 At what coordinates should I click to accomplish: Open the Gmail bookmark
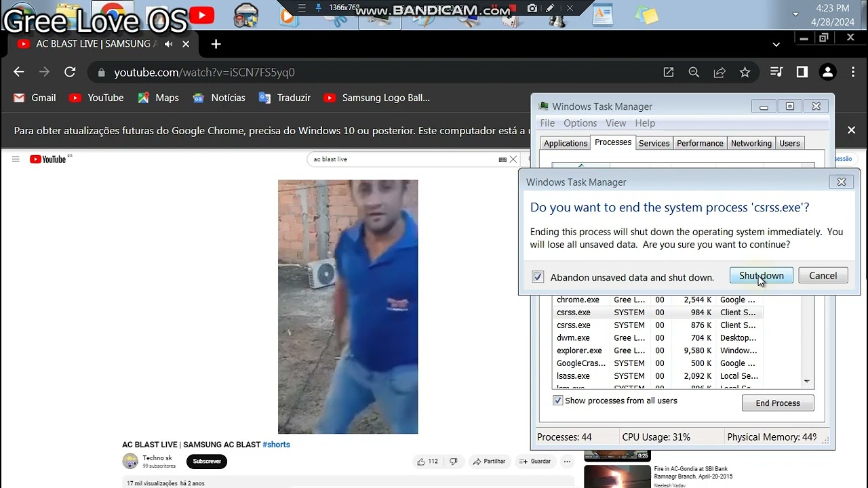click(x=35, y=98)
